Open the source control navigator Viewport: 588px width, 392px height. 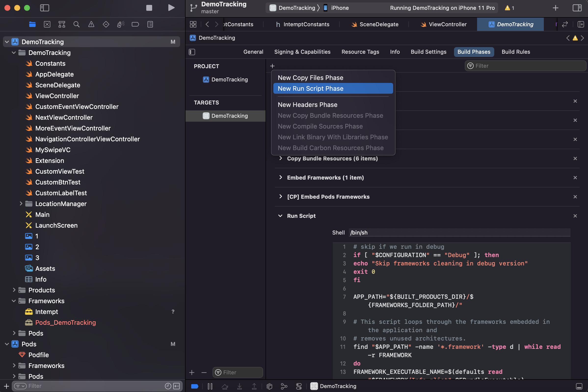[47, 24]
